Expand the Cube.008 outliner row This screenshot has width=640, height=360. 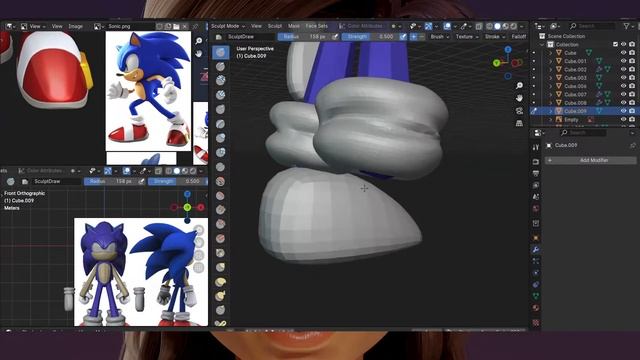click(551, 103)
